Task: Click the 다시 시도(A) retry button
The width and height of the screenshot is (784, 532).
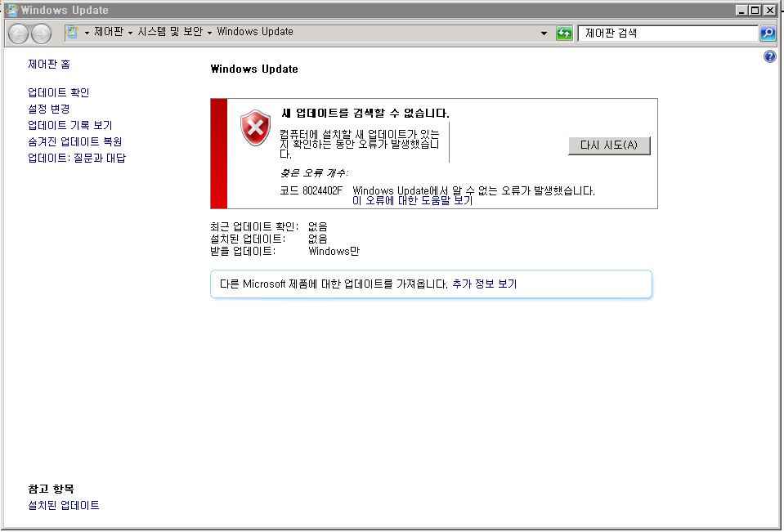Action: pyautogui.click(x=609, y=145)
